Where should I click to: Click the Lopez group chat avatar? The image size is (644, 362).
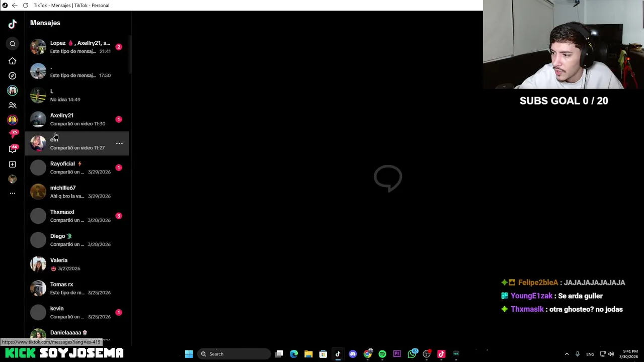38,47
